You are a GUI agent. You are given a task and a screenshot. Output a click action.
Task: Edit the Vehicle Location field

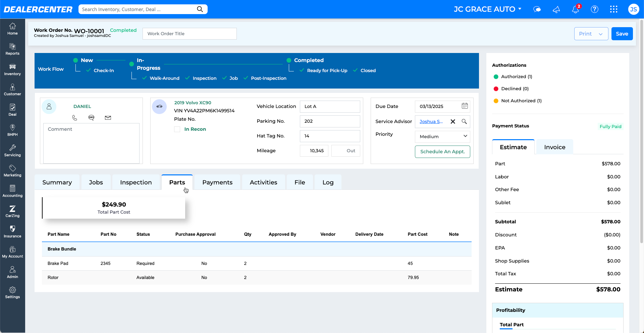click(330, 106)
